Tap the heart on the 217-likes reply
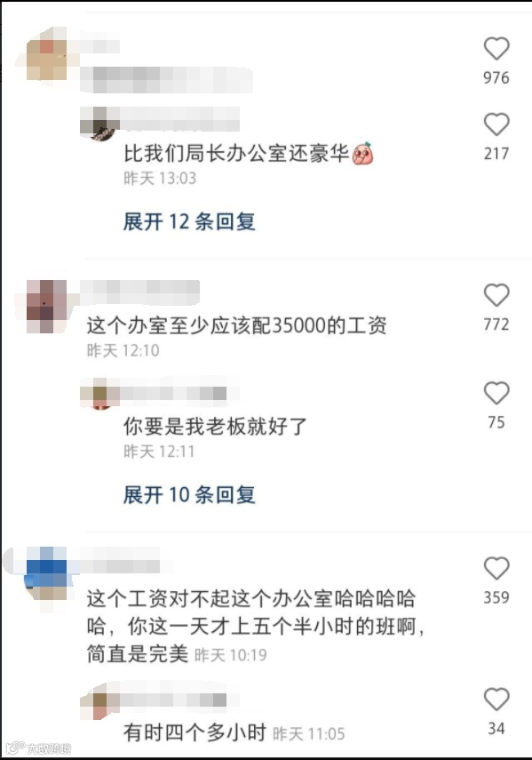The height and width of the screenshot is (760, 532). (x=496, y=124)
